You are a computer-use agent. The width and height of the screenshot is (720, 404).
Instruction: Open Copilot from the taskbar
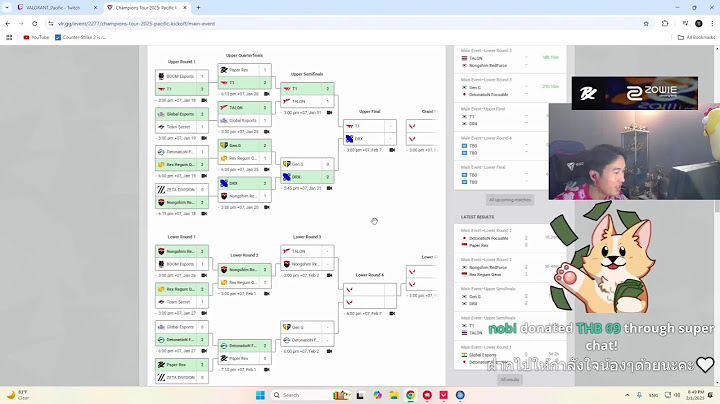377,395
